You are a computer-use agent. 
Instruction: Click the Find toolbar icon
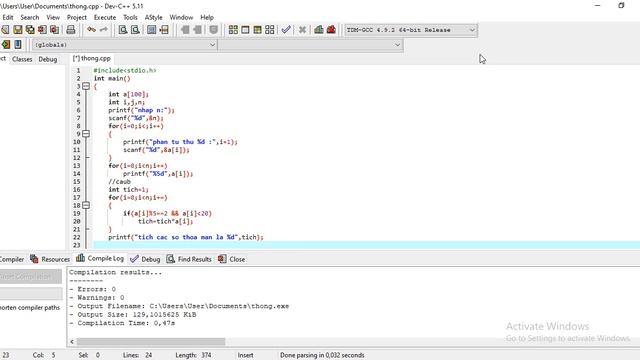tap(122, 30)
